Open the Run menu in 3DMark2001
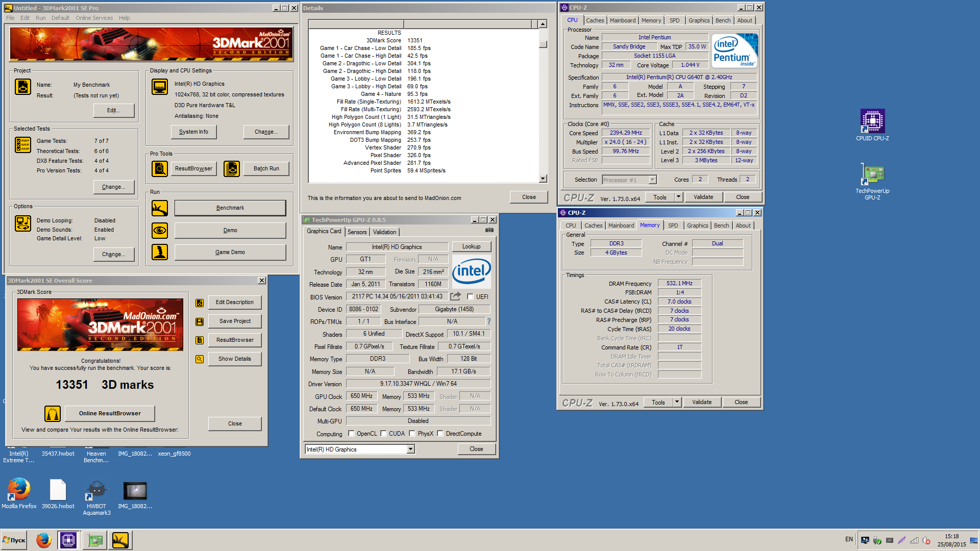 pyautogui.click(x=41, y=18)
